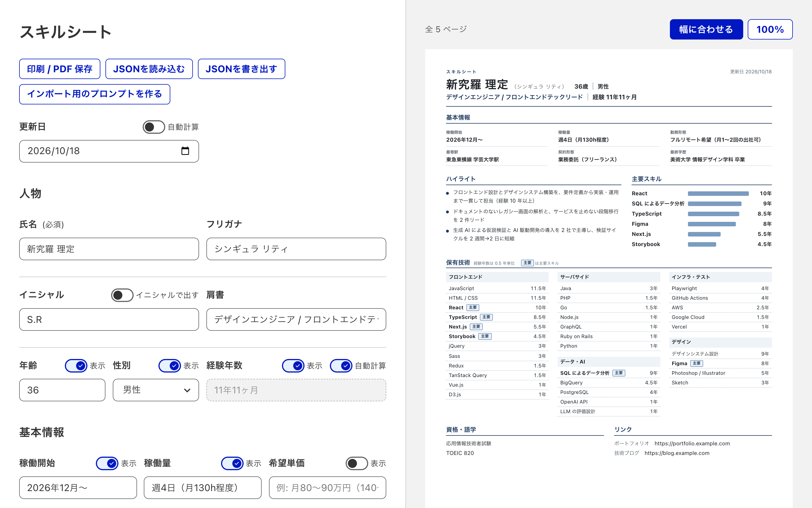The width and height of the screenshot is (812, 508).
Task: Click the disabled 経験年数 field 11年11ヶ月
Action: click(296, 390)
